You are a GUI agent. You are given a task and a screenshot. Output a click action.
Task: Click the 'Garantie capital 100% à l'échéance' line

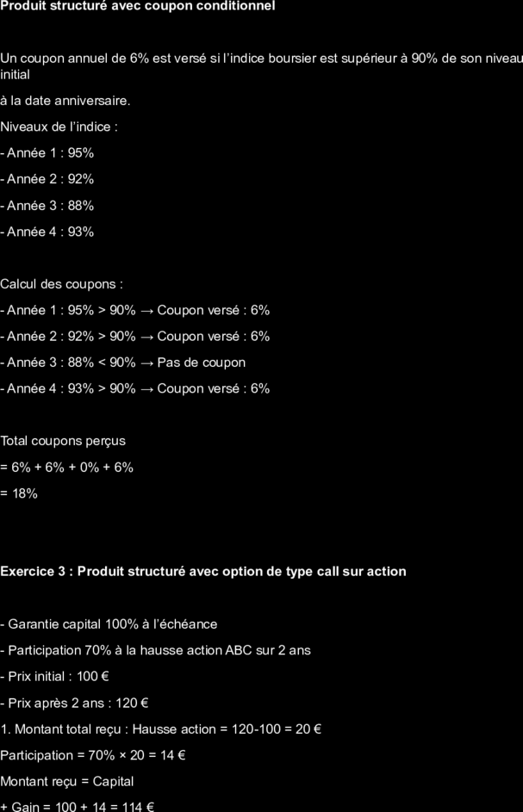[109, 624]
